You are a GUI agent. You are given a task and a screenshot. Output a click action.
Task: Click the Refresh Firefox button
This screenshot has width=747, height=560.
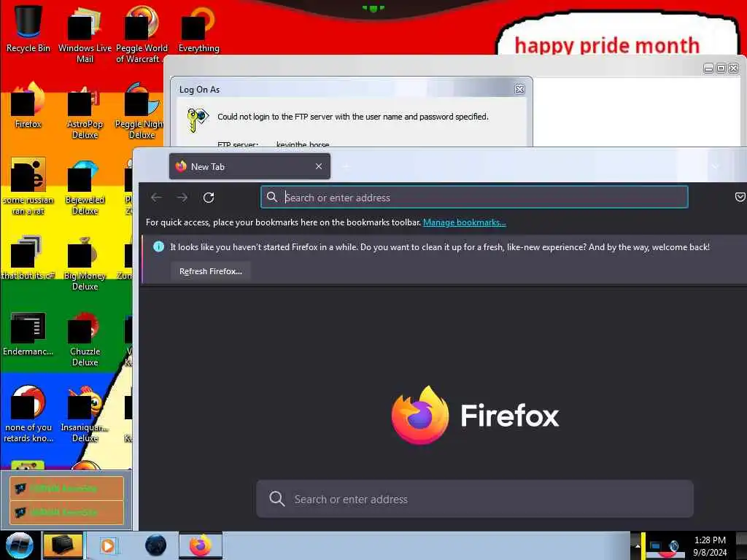coord(211,271)
